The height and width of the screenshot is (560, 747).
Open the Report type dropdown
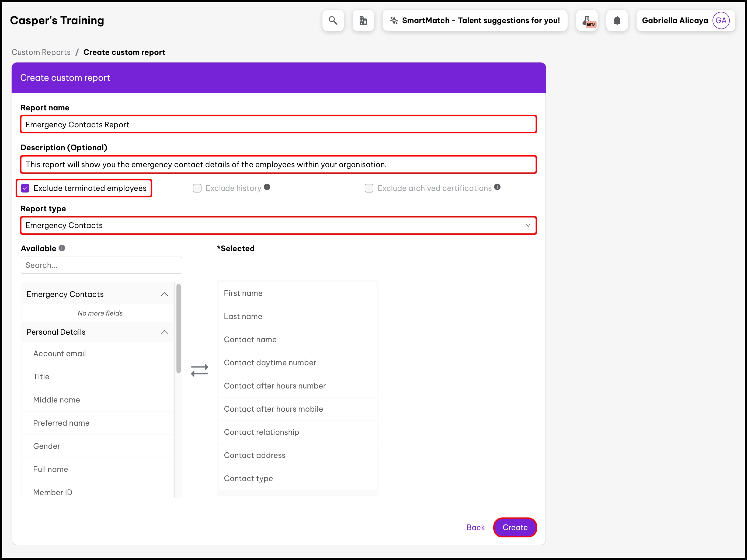278,225
